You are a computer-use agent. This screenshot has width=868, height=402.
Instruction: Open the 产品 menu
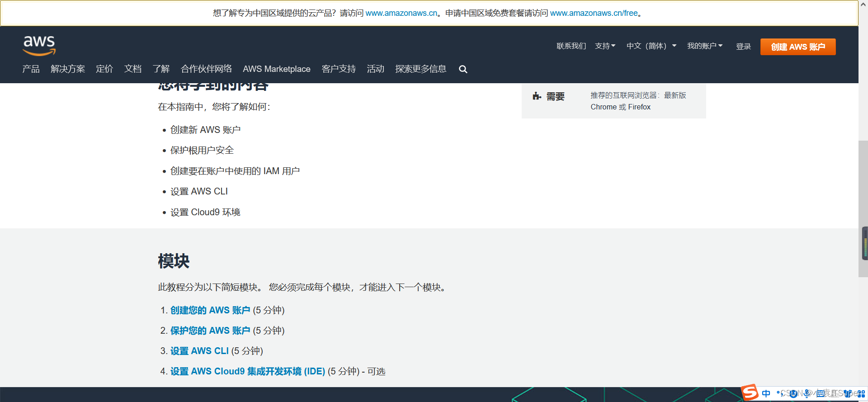point(31,69)
